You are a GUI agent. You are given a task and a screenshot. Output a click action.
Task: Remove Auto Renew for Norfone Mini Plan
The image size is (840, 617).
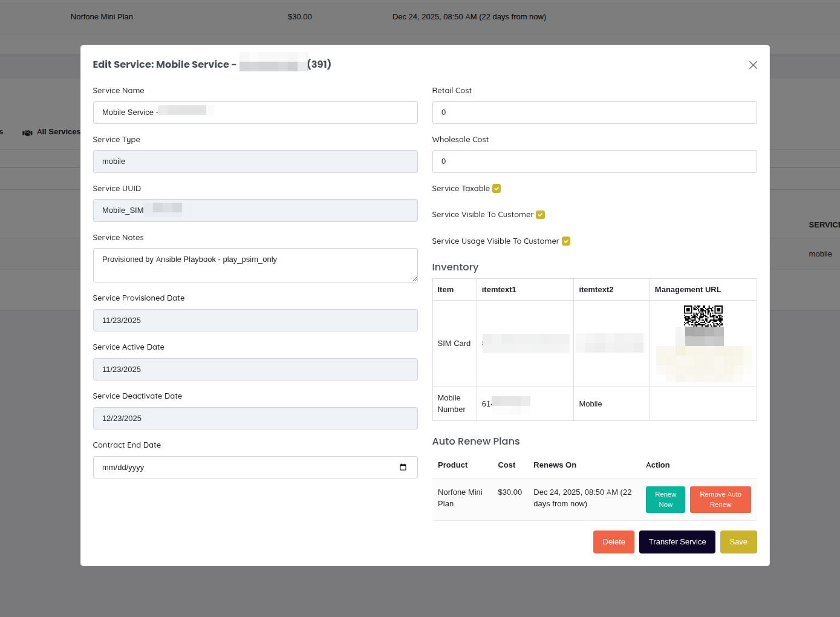click(x=720, y=499)
